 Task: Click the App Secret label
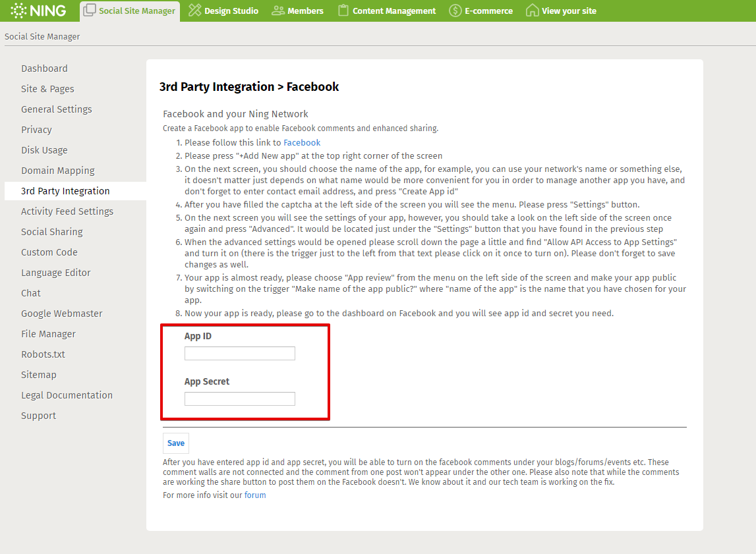207,381
